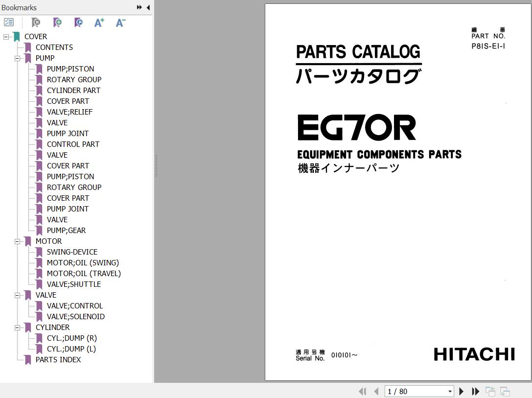Screen dimensions: 532x398
Task: Click the previous view icon in bottom bar
Action: point(490,392)
